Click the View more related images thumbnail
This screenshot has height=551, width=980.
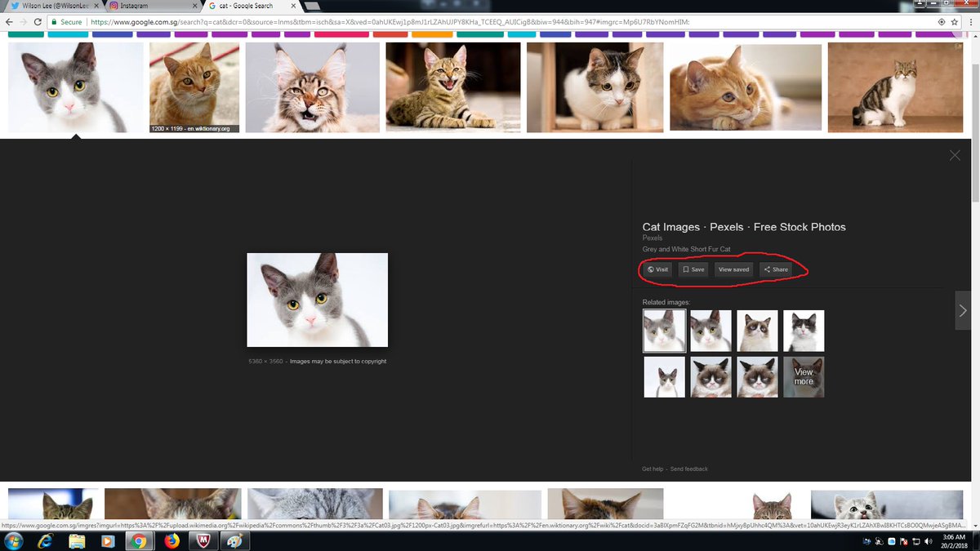(x=803, y=376)
